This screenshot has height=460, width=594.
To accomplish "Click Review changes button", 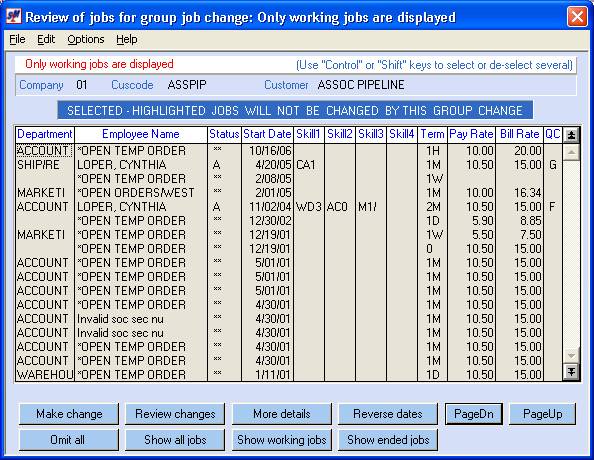I will [175, 414].
